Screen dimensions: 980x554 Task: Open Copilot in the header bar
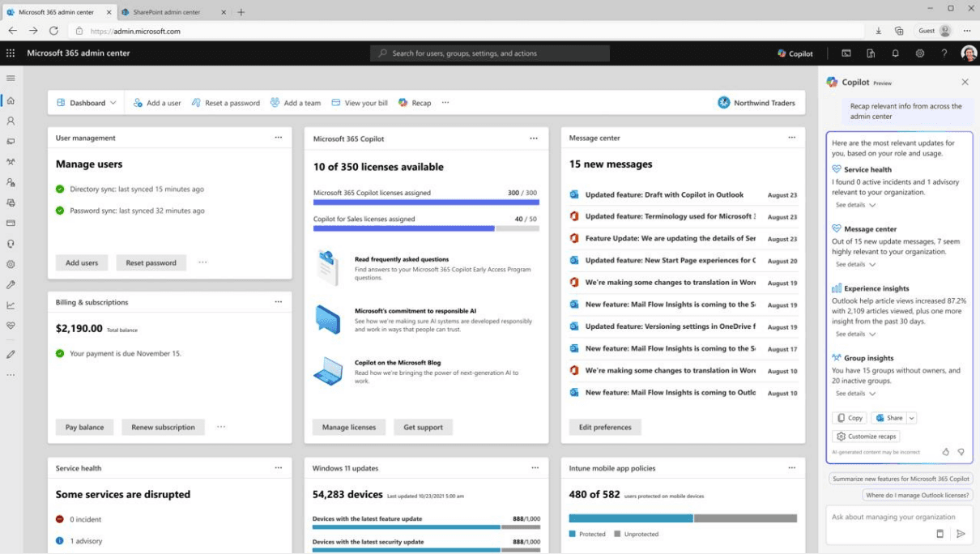(x=795, y=53)
